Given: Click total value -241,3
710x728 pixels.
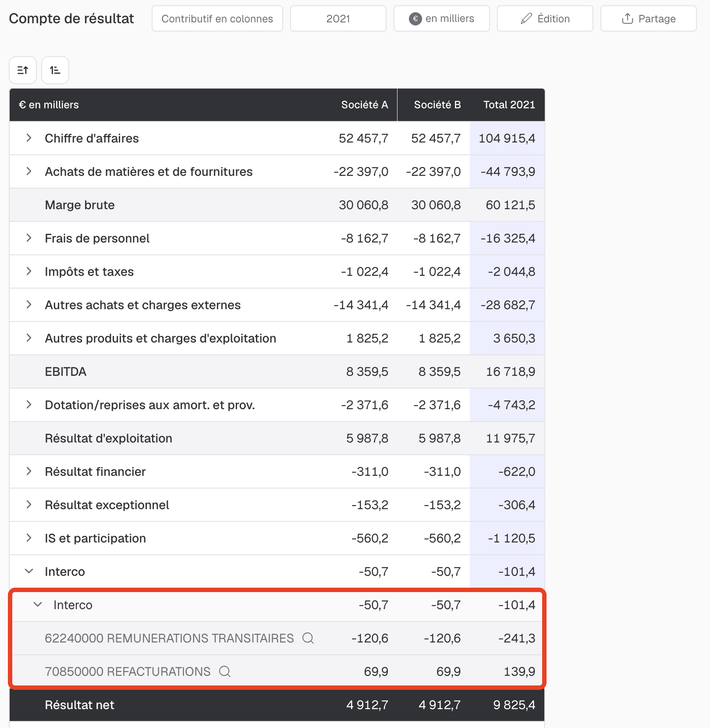Looking at the screenshot, I should 517,638.
